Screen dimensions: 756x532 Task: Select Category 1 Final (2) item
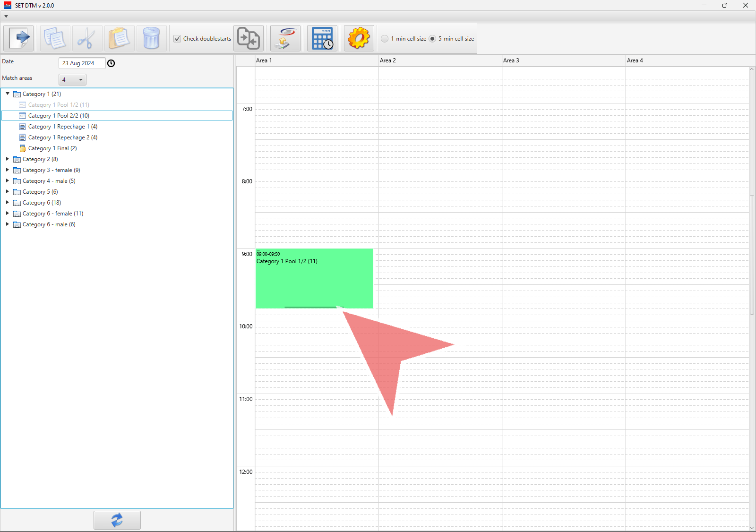click(52, 148)
